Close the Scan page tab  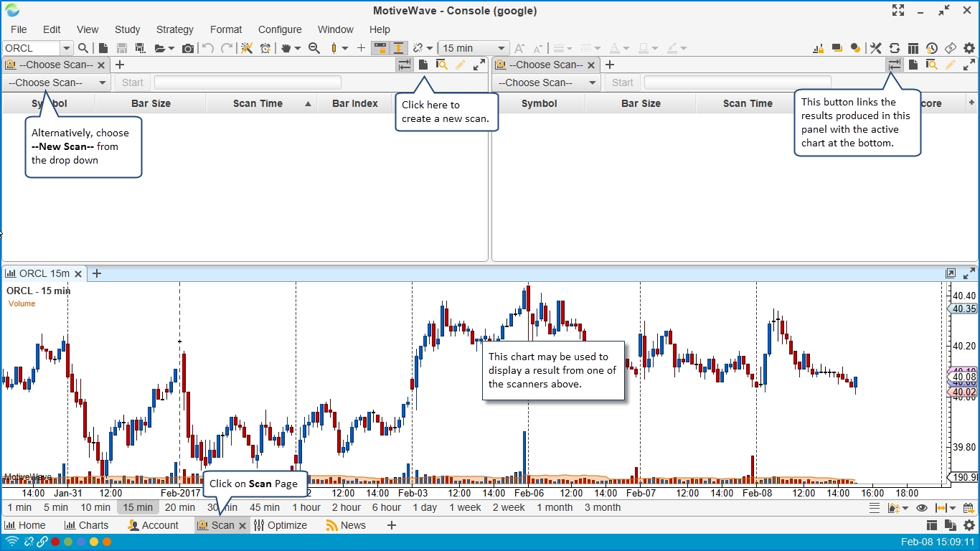242,525
